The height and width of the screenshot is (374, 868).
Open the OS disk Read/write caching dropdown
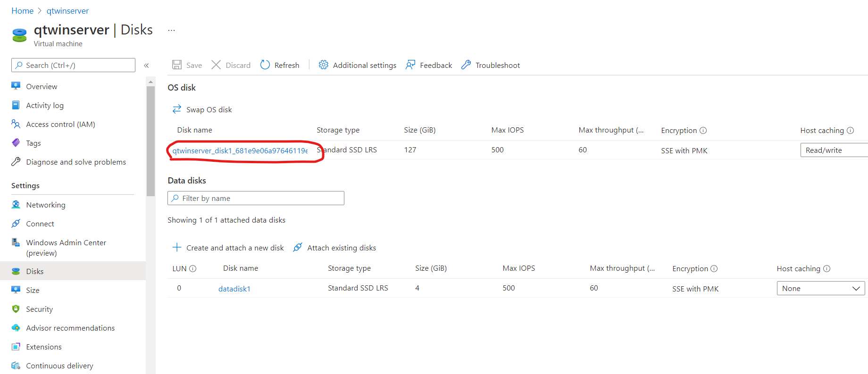(x=834, y=150)
